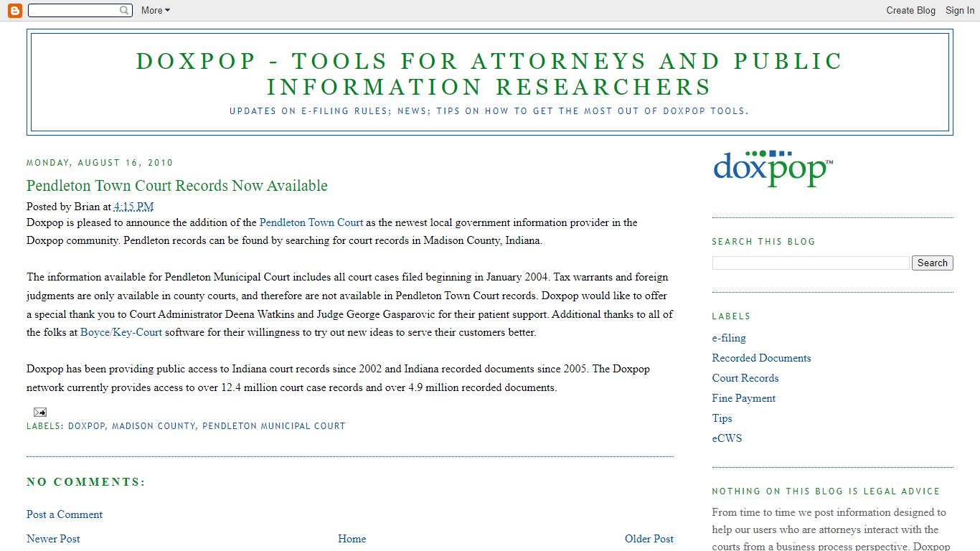The image size is (980, 551).
Task: Open the More dropdown in navbar
Action: (x=156, y=10)
